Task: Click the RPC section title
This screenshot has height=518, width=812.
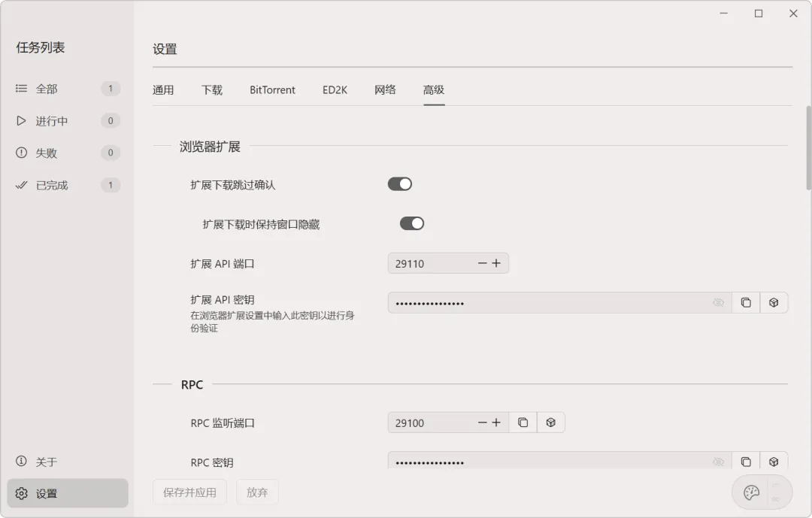Action: [x=192, y=385]
